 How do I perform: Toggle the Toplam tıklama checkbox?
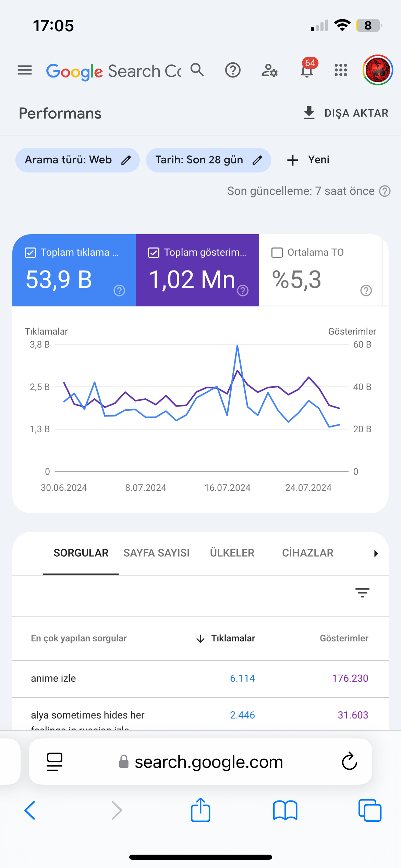(x=31, y=253)
